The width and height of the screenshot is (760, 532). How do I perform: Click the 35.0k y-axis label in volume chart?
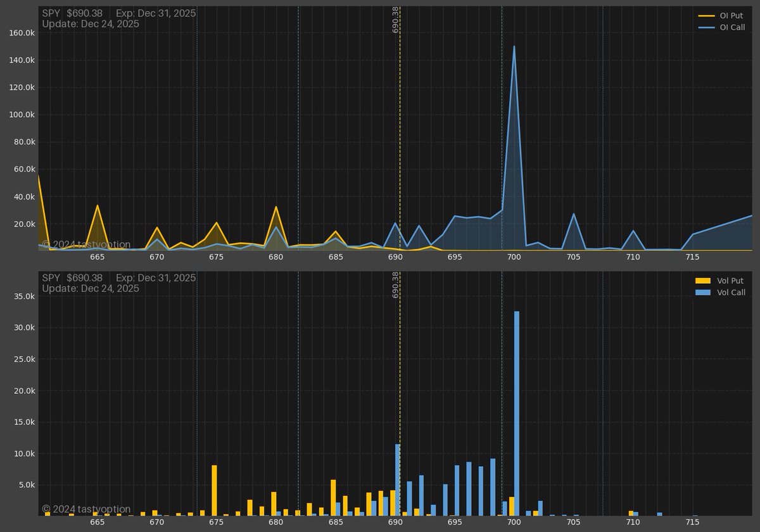tap(24, 296)
